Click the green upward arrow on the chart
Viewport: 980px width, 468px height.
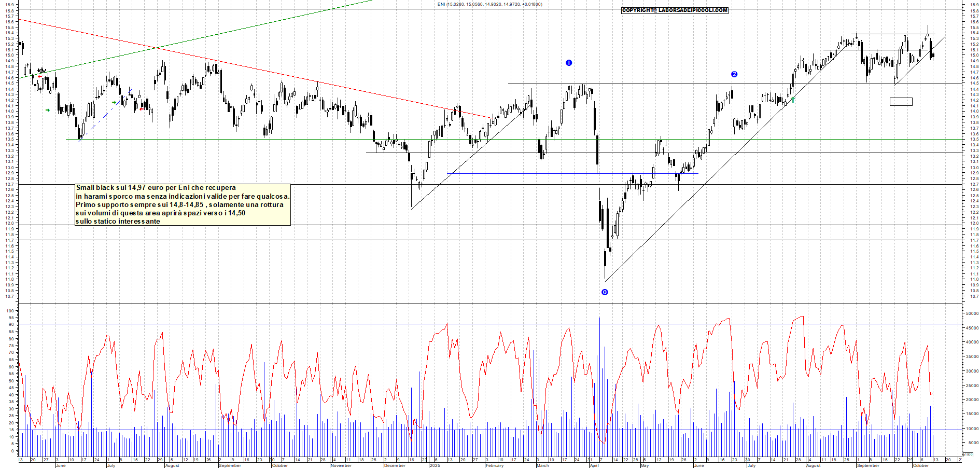point(793,99)
